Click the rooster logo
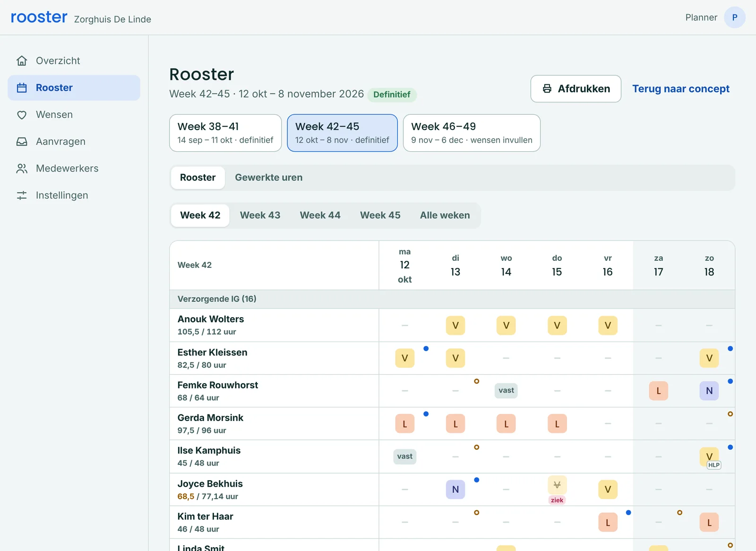The height and width of the screenshot is (551, 756). pyautogui.click(x=39, y=17)
